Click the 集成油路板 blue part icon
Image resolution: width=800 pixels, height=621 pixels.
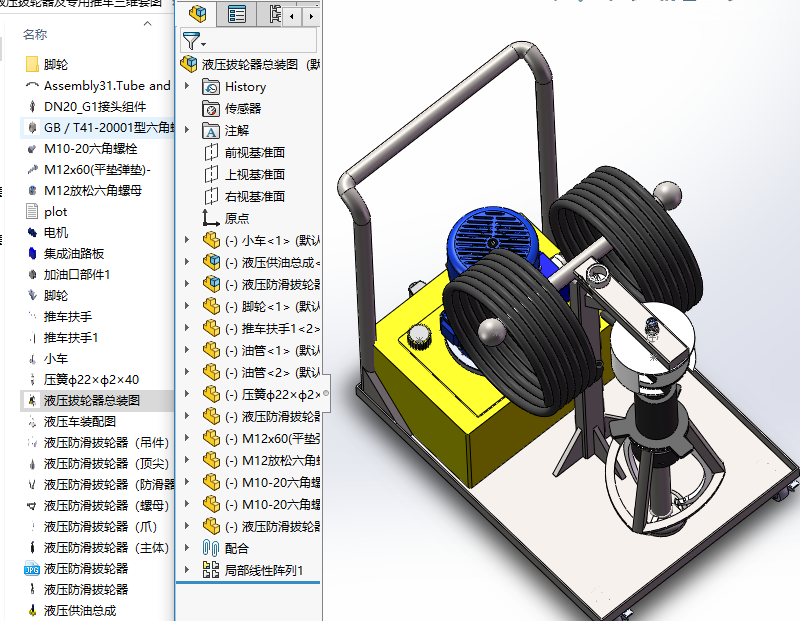(32, 254)
